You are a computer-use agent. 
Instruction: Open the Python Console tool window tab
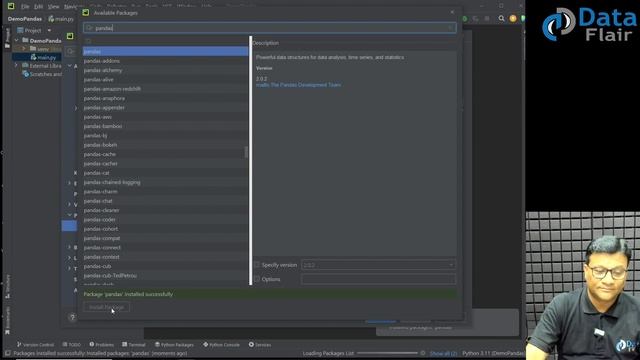click(221, 344)
